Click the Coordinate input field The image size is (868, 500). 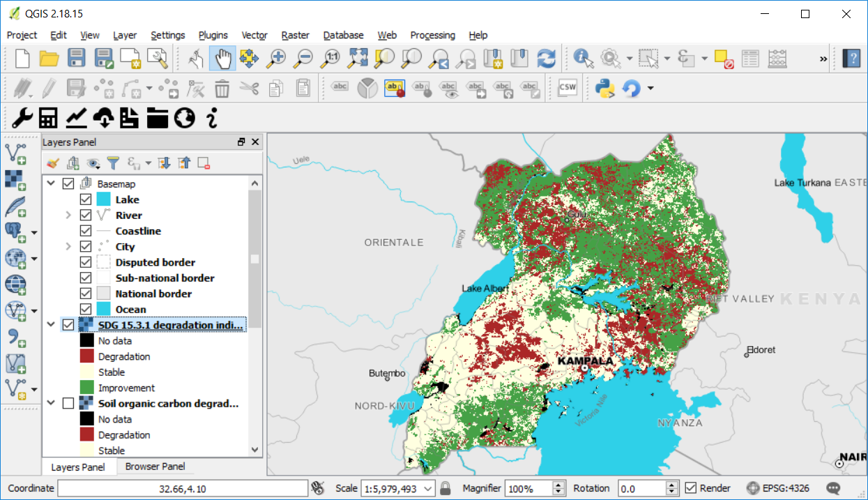pyautogui.click(x=182, y=488)
